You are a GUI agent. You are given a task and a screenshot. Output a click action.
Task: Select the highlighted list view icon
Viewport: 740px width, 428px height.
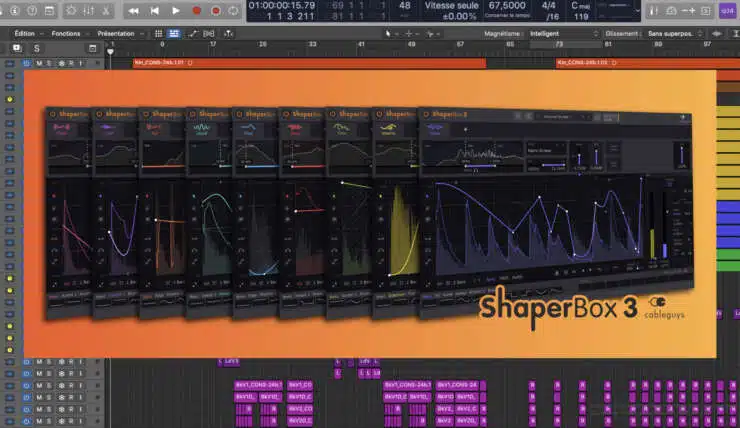(174, 34)
